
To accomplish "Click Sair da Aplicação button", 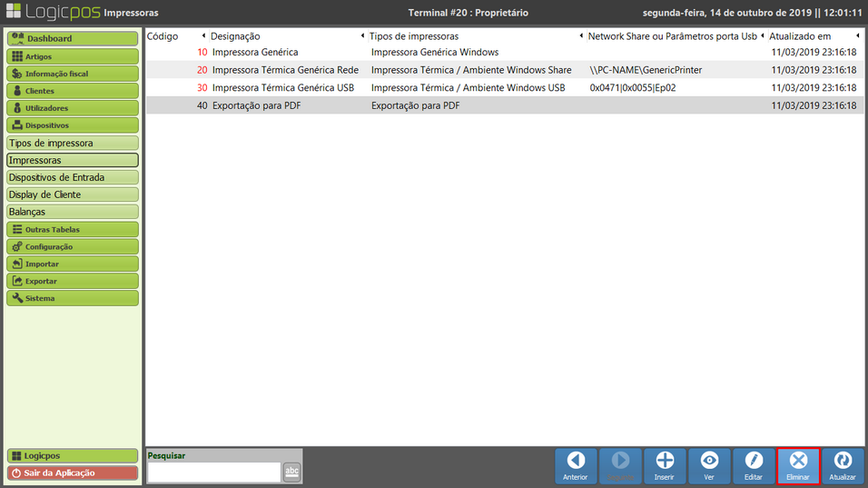I will [x=73, y=473].
